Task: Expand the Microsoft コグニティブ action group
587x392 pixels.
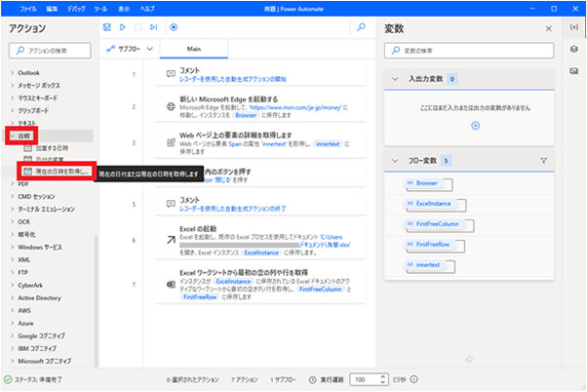Action: point(13,361)
